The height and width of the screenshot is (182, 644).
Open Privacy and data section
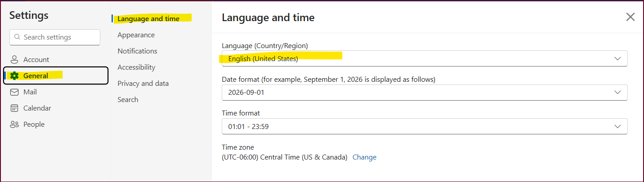pyautogui.click(x=143, y=83)
